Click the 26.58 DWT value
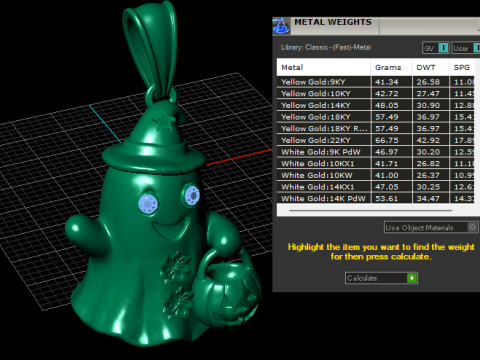The width and height of the screenshot is (480, 360). [x=428, y=82]
